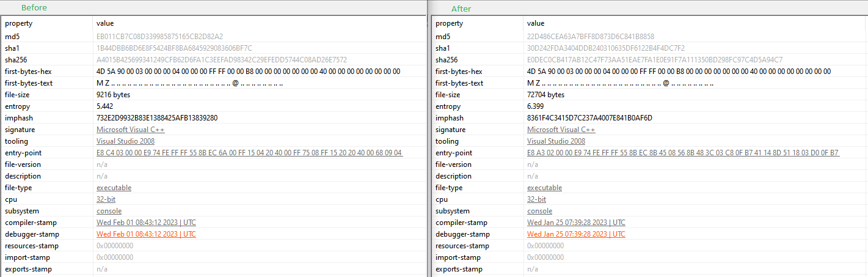
Task: Click the console subsystem link in Before panel
Action: (x=109, y=211)
